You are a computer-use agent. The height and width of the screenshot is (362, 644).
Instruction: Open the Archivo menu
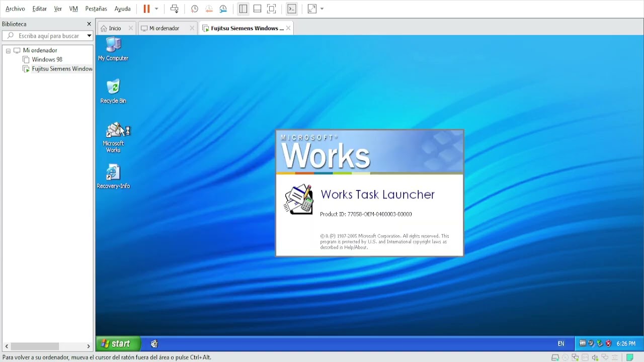(x=15, y=9)
